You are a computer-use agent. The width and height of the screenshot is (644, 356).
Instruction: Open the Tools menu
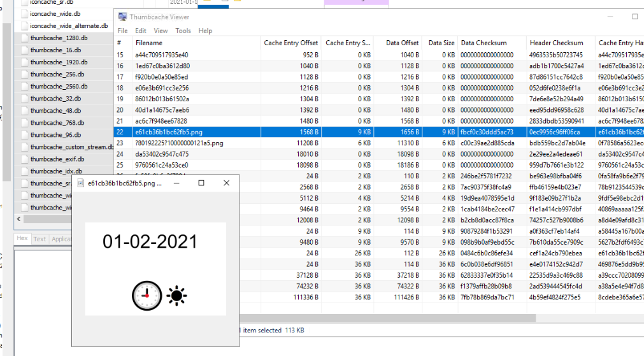pos(183,31)
